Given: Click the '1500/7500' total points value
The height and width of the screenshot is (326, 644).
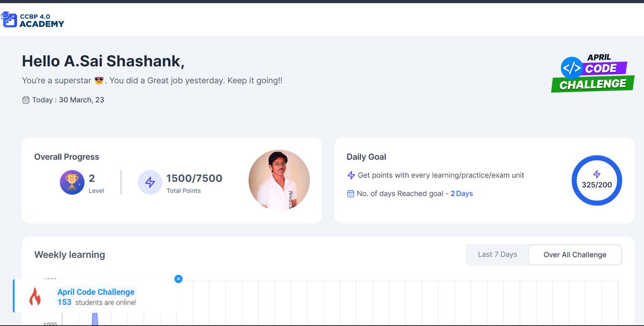Looking at the screenshot, I should 194,179.
